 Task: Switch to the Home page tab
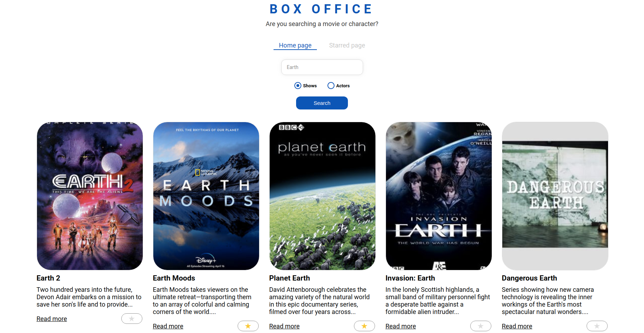(x=295, y=45)
